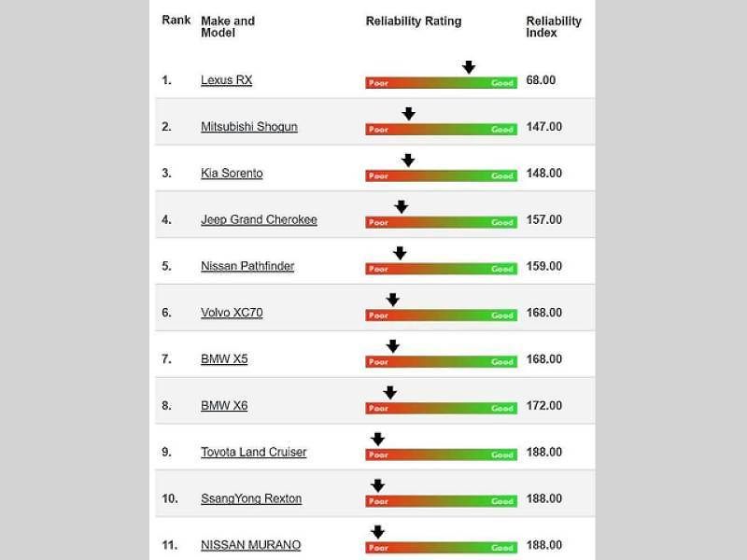747x560 pixels.
Task: Open the Toyota Land Cruiser link
Action: pyautogui.click(x=253, y=452)
